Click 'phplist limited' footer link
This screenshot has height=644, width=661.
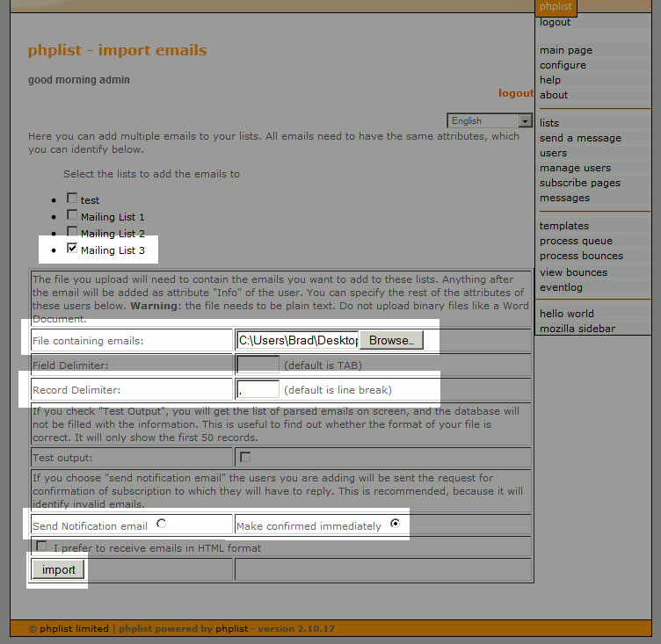pos(74,629)
